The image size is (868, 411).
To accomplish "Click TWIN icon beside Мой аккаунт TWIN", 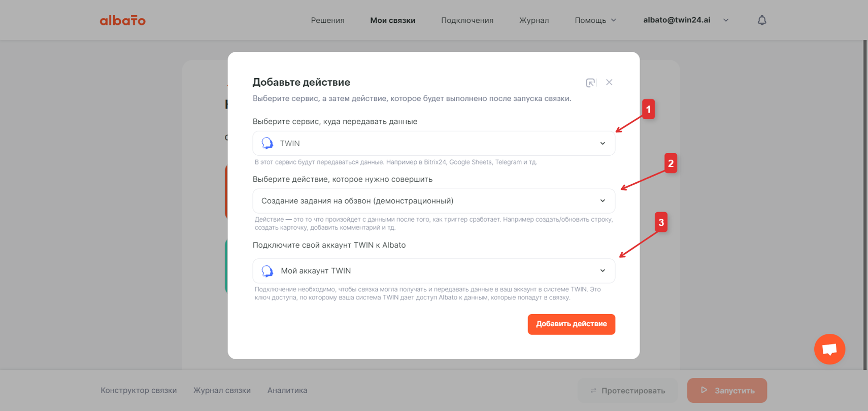I will tap(268, 271).
